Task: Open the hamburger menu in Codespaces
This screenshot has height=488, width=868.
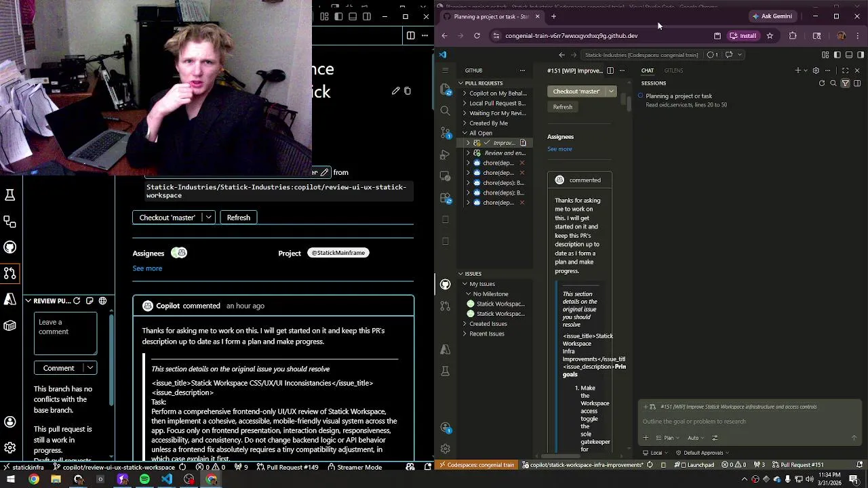Action: (x=445, y=70)
